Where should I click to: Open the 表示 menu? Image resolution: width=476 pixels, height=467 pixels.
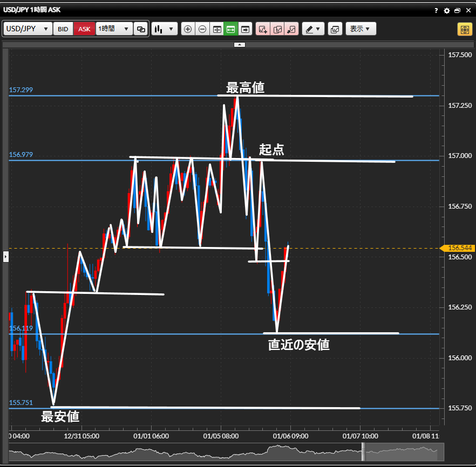(x=361, y=29)
